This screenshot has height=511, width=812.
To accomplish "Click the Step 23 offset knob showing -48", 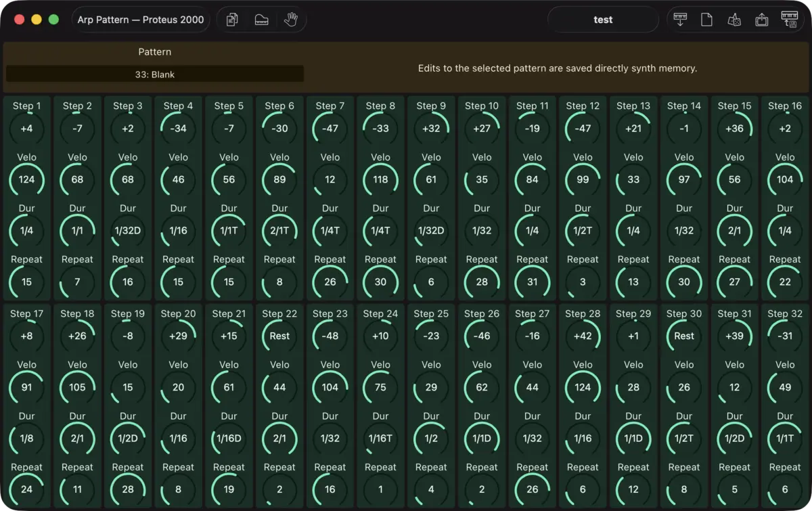I will coord(330,336).
